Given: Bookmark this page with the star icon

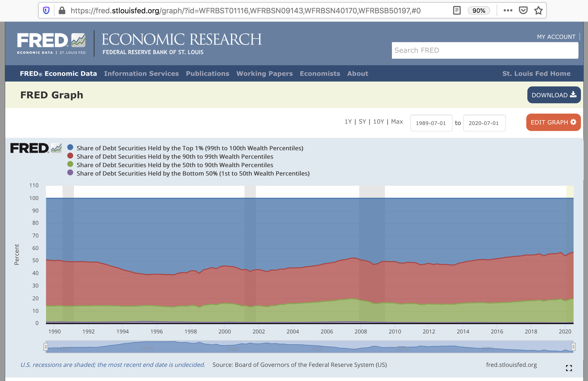Looking at the screenshot, I should click(538, 11).
